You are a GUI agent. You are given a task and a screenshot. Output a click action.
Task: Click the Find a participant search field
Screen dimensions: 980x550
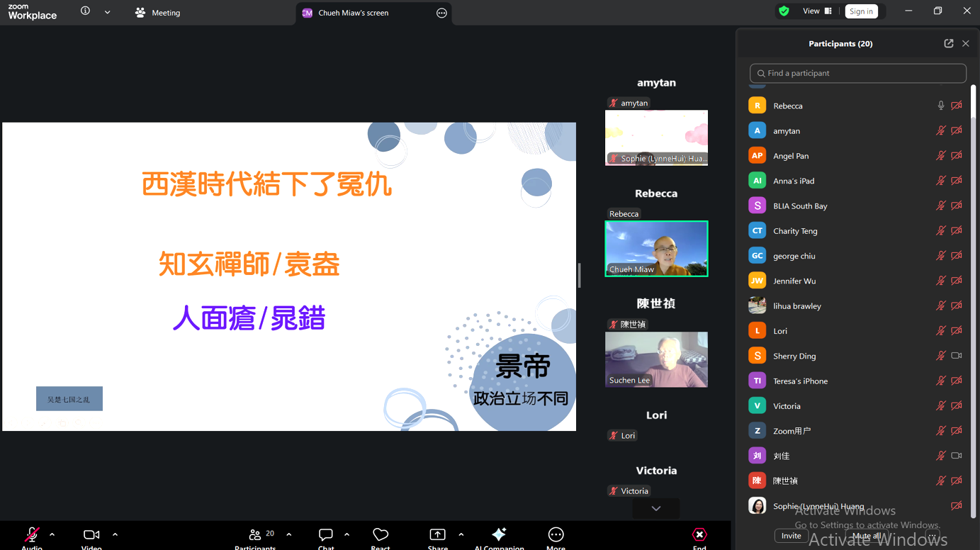coord(857,73)
